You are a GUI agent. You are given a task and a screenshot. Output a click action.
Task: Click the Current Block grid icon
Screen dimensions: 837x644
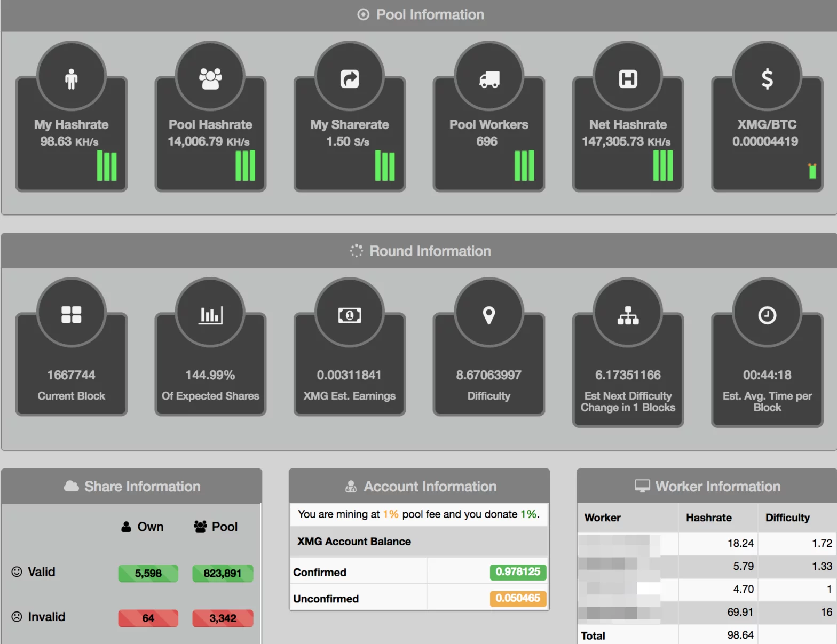[71, 315]
